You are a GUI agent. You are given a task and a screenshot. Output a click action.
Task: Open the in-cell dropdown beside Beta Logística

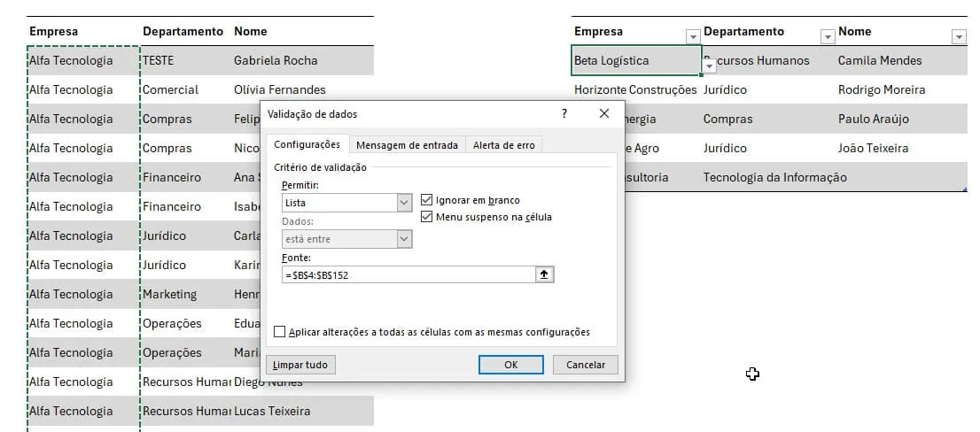(710, 65)
